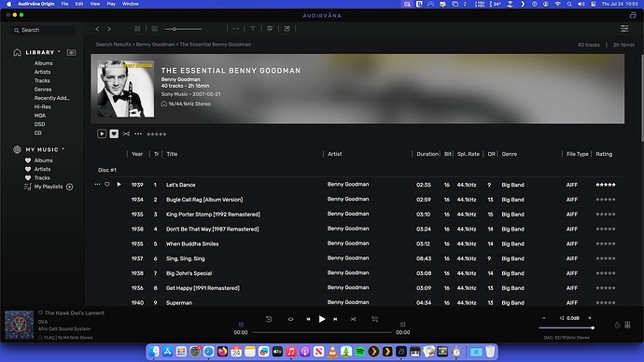Screen dimensions: 644x362
Task: Sort by the Year column header
Action: coord(137,154)
